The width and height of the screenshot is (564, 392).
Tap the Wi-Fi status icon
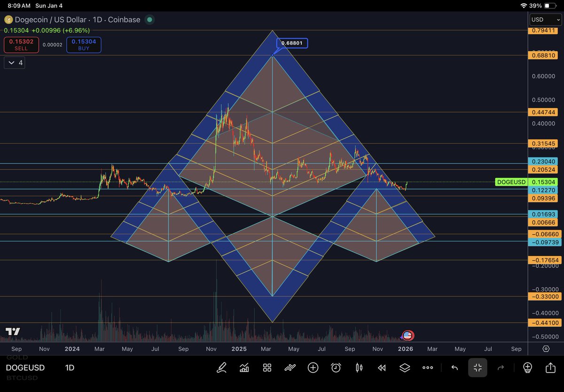pyautogui.click(x=524, y=6)
